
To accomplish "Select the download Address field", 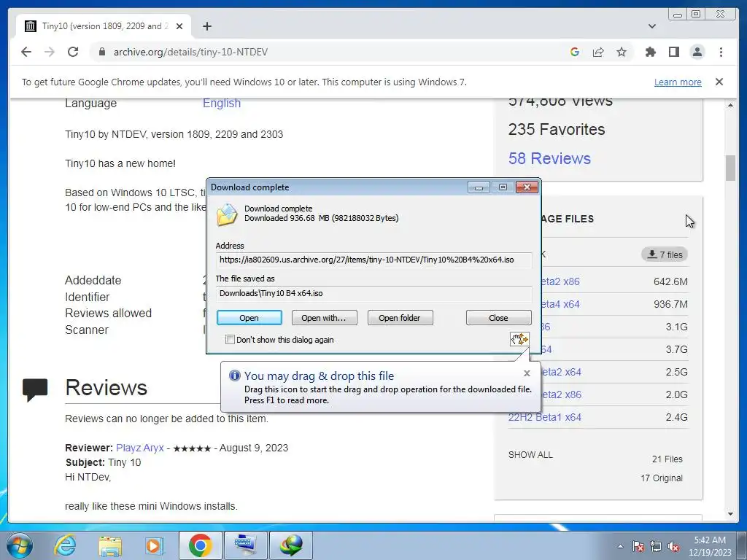I will 374,260.
